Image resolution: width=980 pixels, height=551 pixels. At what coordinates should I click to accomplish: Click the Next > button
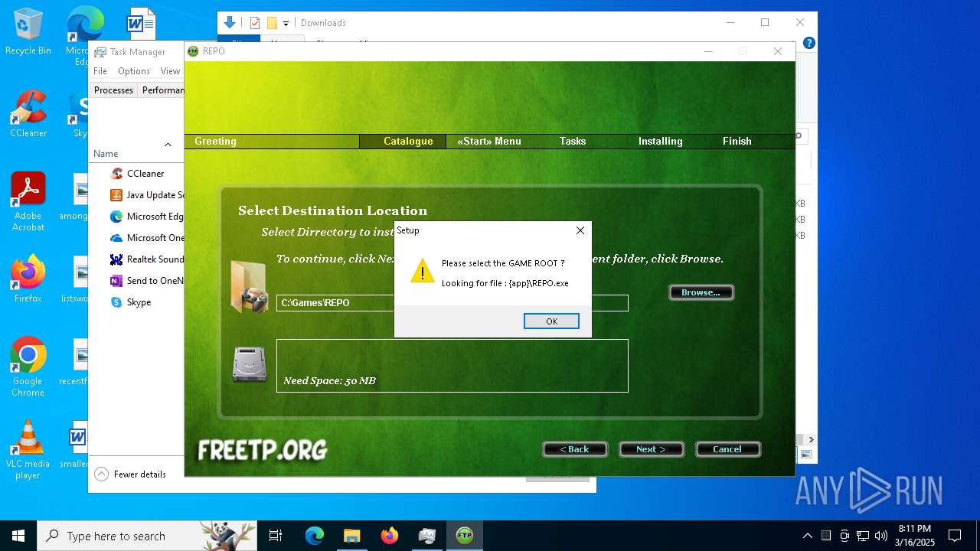652,449
